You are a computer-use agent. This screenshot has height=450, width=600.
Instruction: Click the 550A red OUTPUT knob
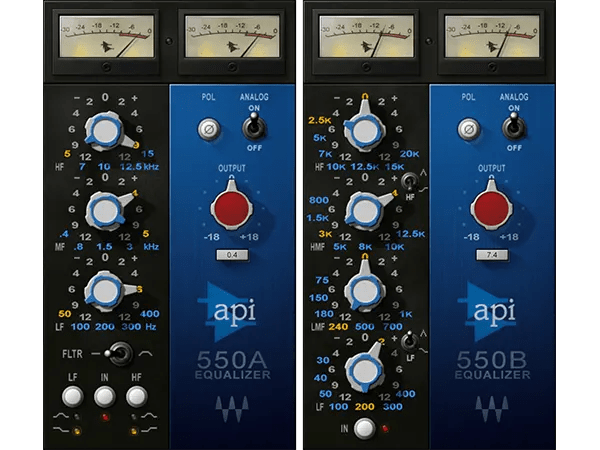pos(232,209)
